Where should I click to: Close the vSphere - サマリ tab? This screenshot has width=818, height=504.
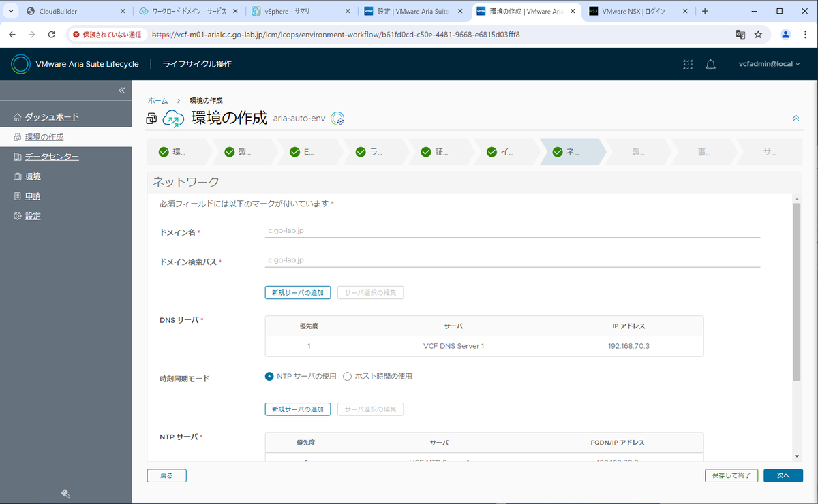point(348,11)
